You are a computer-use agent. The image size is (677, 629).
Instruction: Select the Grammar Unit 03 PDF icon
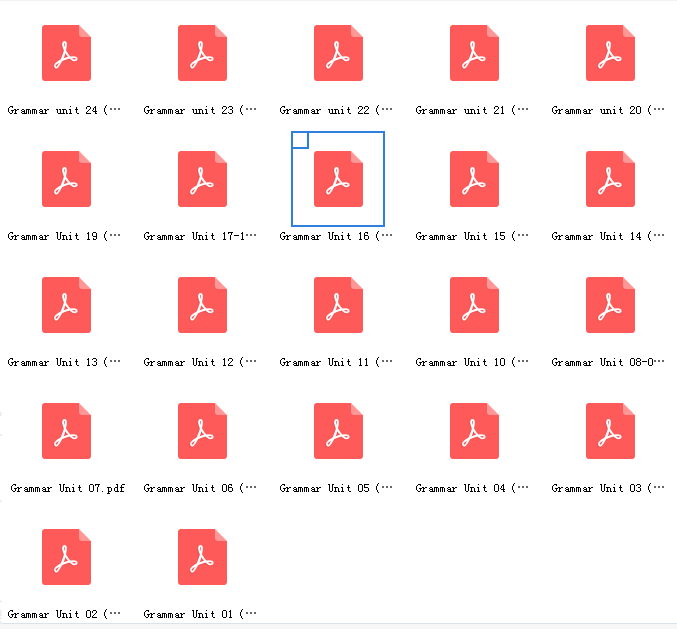pyautogui.click(x=611, y=431)
